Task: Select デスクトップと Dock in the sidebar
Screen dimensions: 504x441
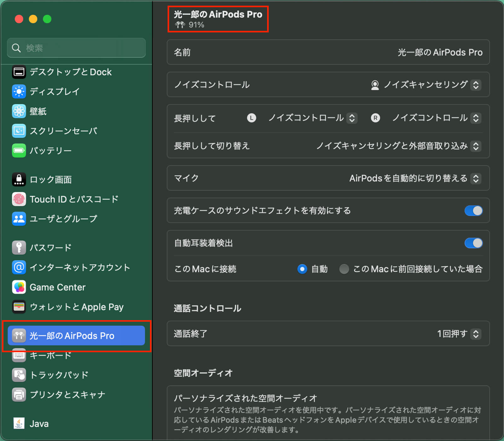Action: (x=71, y=72)
